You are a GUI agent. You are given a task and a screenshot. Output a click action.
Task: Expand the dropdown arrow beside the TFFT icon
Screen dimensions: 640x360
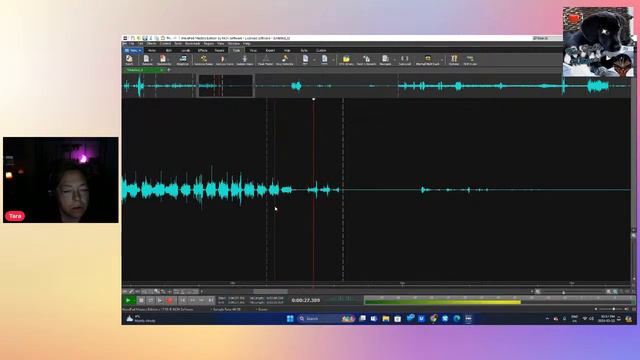[x=333, y=60]
